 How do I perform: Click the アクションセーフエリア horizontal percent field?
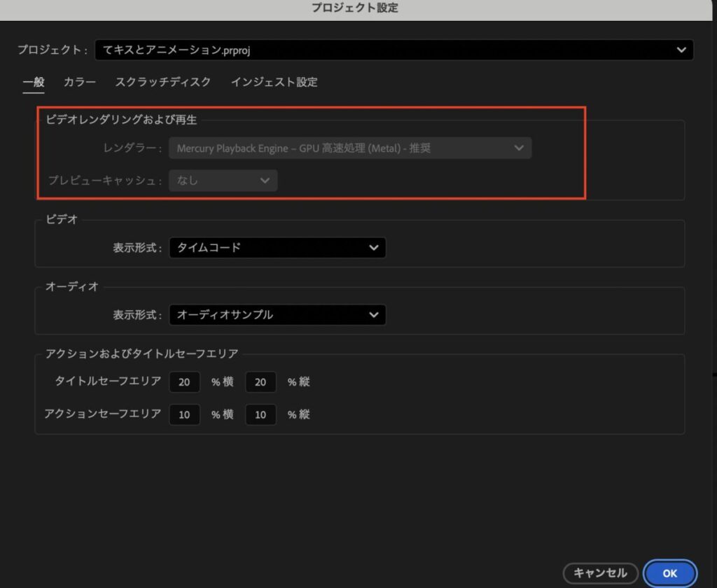tap(184, 414)
